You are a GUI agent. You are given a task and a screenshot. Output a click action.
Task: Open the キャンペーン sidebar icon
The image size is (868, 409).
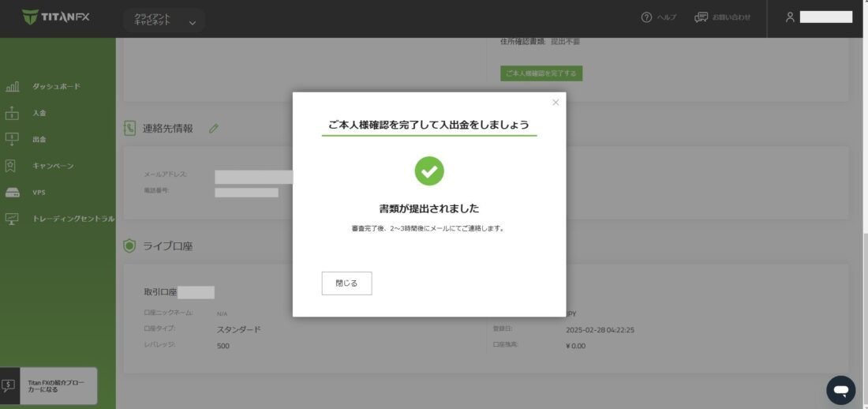(x=13, y=166)
